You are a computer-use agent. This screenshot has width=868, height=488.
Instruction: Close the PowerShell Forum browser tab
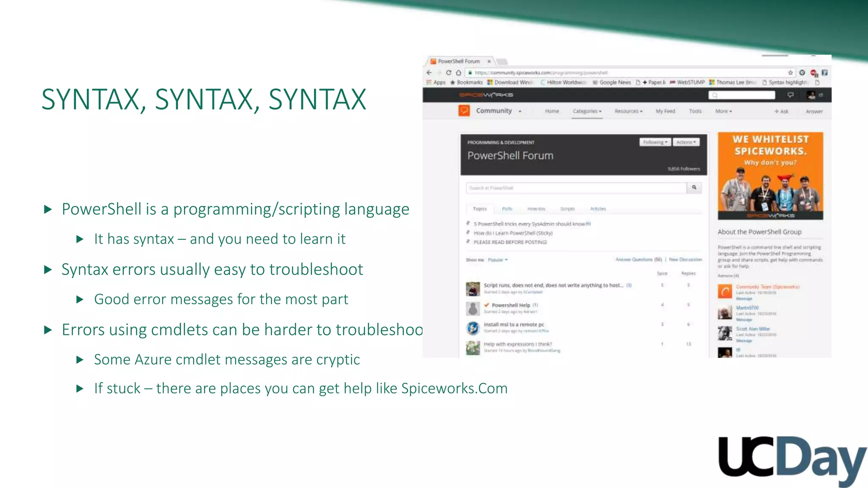coord(489,61)
